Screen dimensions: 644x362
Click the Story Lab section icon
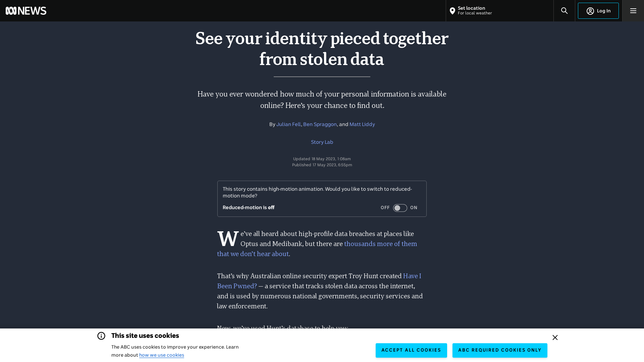point(322,142)
